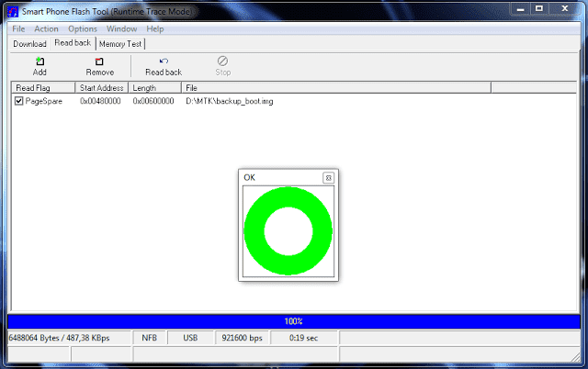Select the D:\MTK\backup_boot.img file path
The height and width of the screenshot is (369, 588).
point(230,101)
